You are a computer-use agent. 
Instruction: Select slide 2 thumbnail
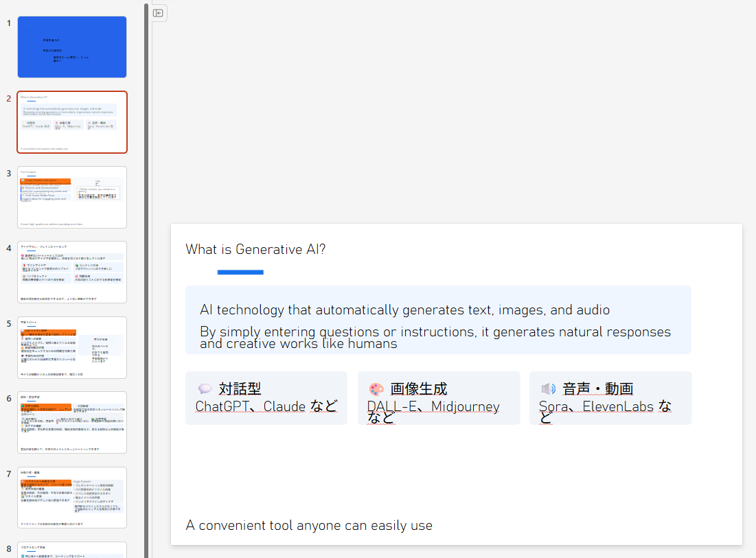point(72,122)
